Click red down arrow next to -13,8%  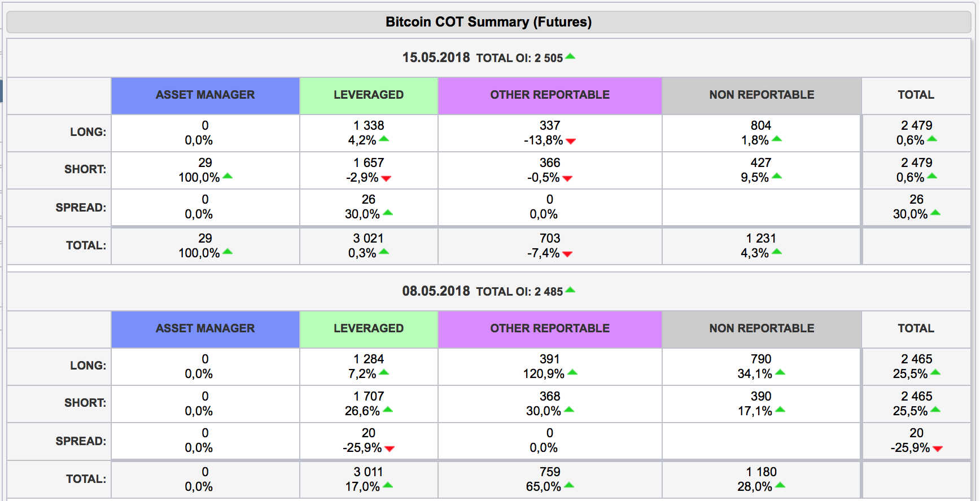(x=571, y=141)
